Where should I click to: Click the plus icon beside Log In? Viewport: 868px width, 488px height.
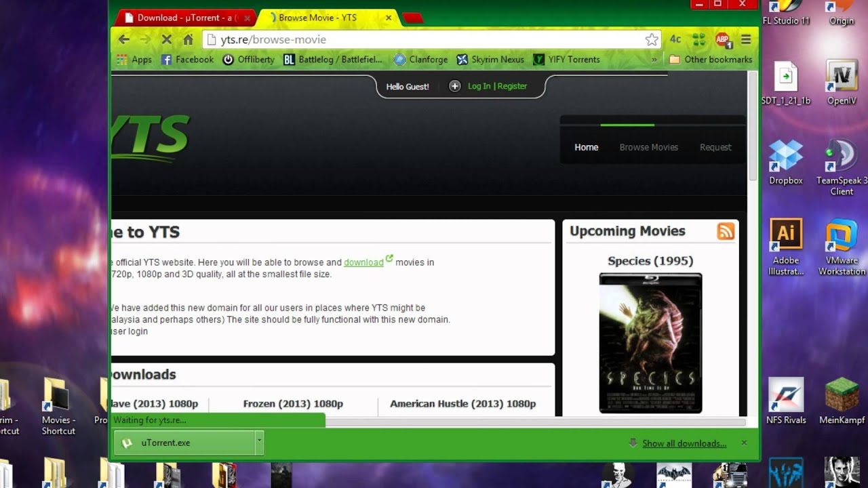pos(454,86)
